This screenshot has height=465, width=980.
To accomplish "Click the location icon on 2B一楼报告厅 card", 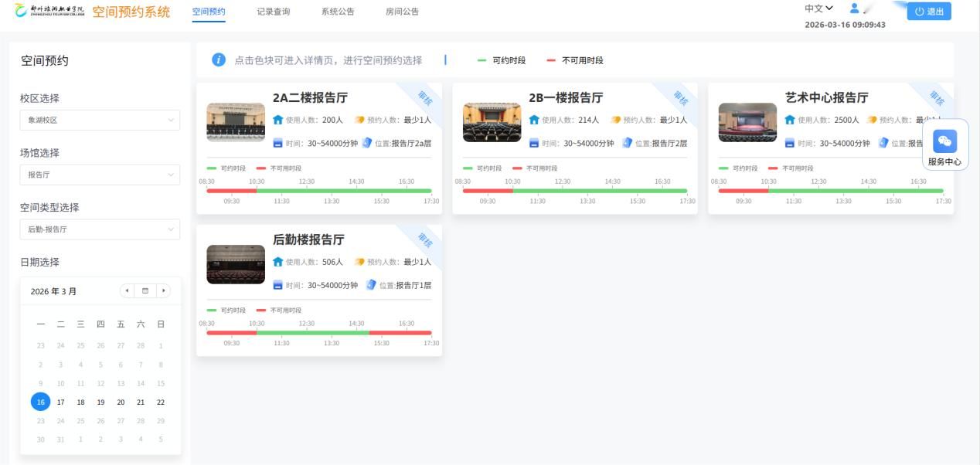I will tap(627, 143).
